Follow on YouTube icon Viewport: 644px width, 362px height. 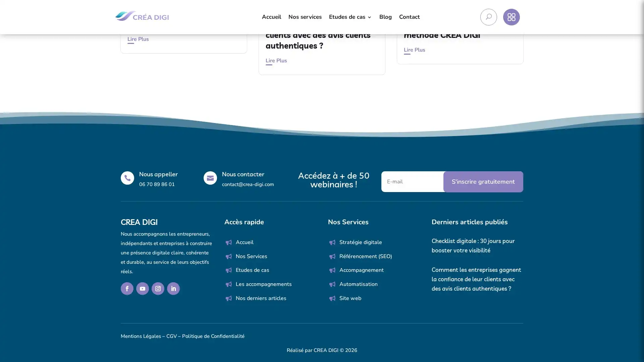[x=143, y=289]
